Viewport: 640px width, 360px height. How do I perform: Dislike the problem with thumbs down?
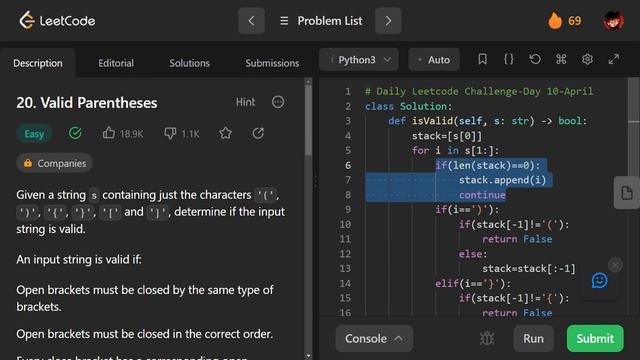170,133
